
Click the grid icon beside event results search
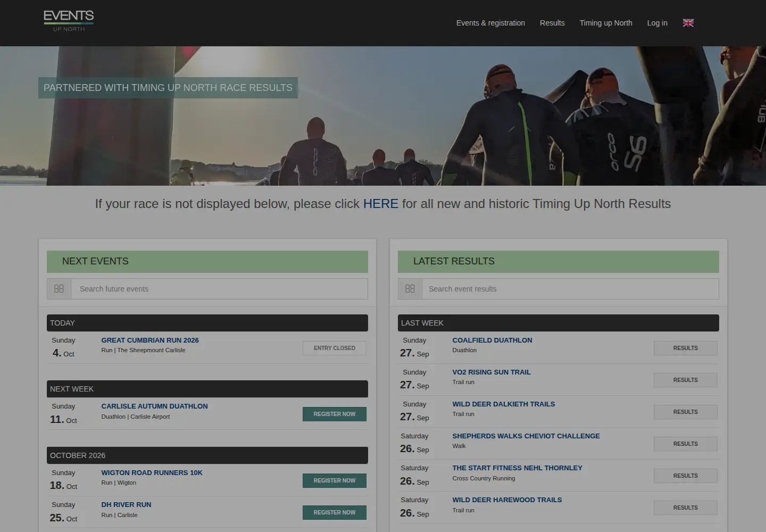410,289
